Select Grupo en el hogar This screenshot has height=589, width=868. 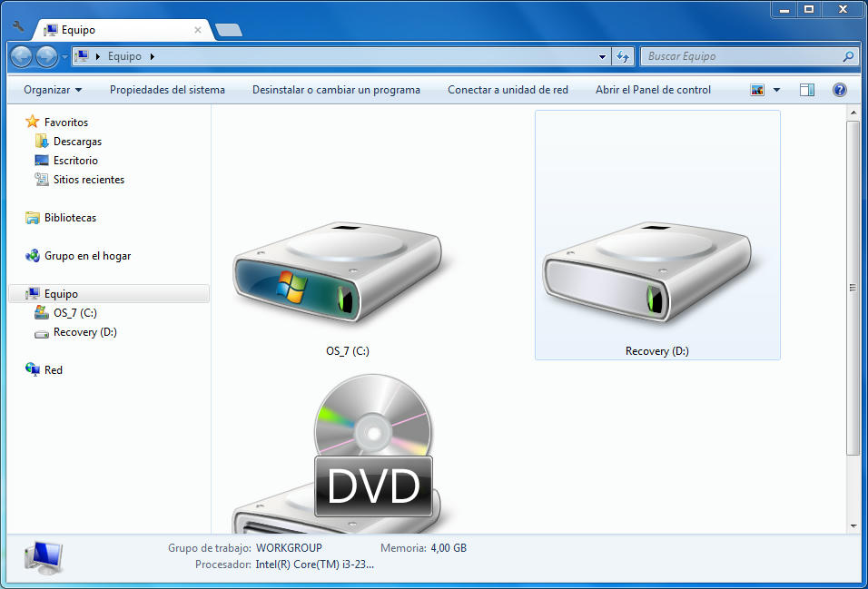click(x=87, y=256)
